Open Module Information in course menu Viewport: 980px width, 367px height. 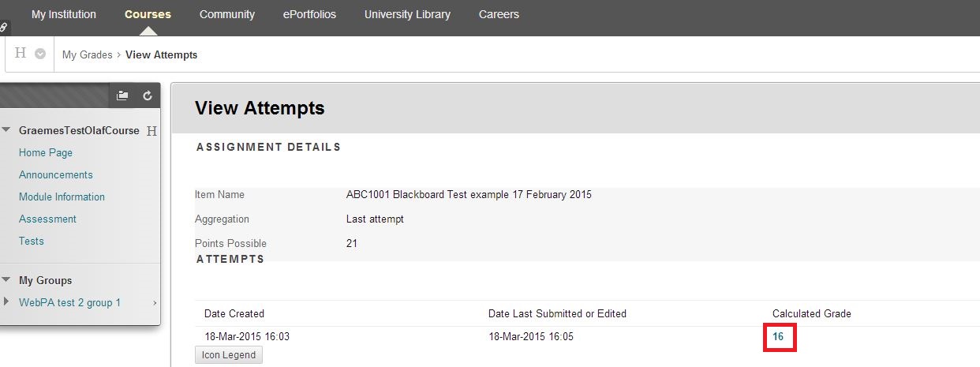pos(62,197)
